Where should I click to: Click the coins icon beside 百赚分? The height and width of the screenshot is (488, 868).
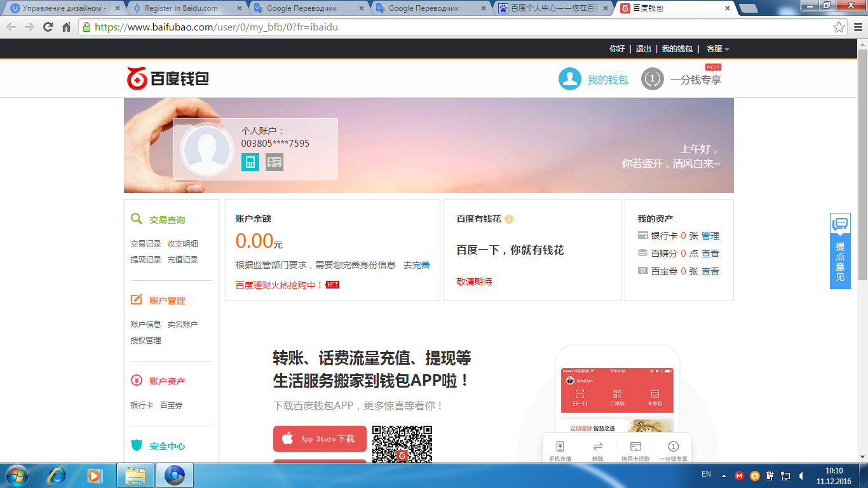(643, 253)
